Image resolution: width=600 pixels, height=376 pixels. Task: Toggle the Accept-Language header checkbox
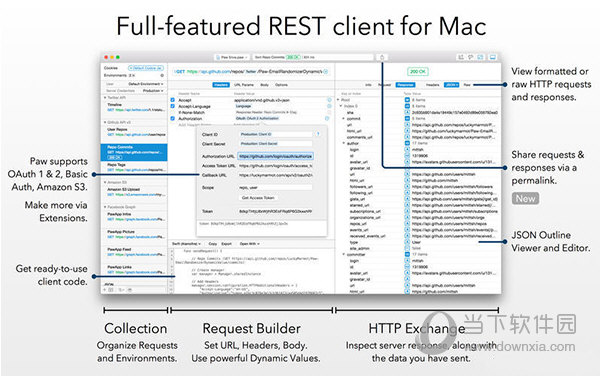(x=173, y=106)
